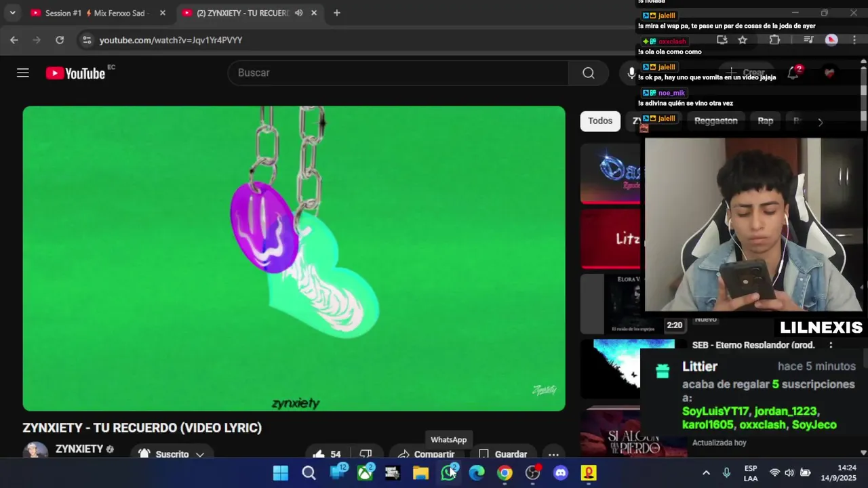Click the ESP LAA language indicator

pyautogui.click(x=751, y=472)
